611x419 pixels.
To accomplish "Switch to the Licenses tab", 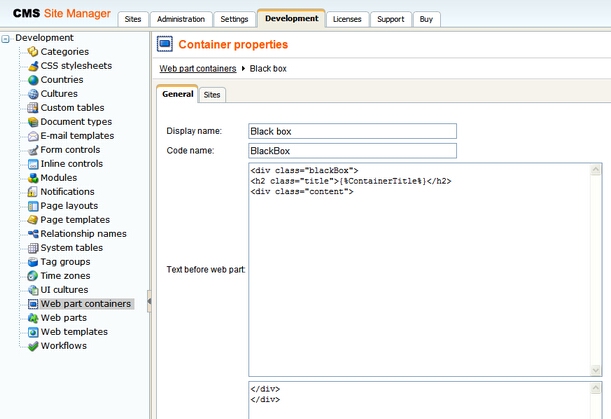I will click(x=346, y=19).
